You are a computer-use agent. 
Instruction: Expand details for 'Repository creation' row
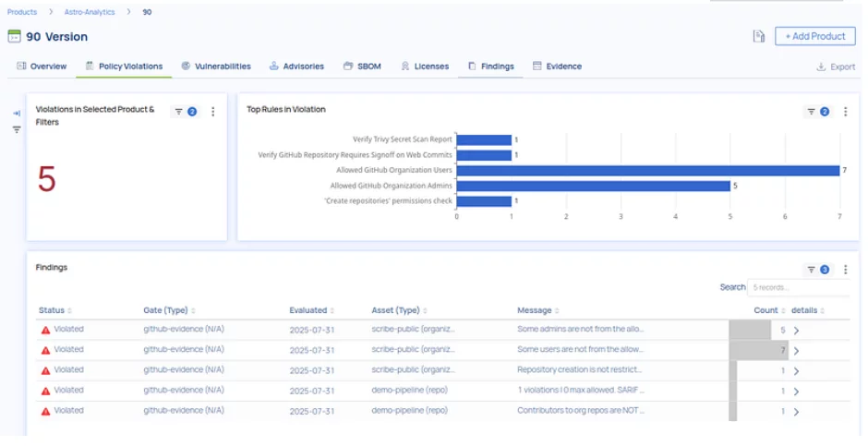(x=797, y=371)
